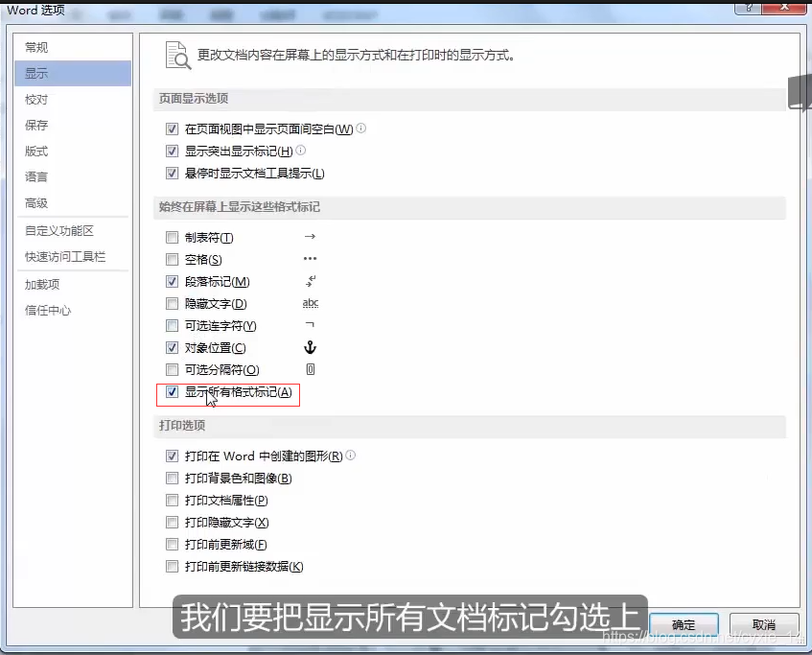Viewport: 812px width, 655px height.
Task: Check the 可选连字符 option
Action: (x=172, y=325)
